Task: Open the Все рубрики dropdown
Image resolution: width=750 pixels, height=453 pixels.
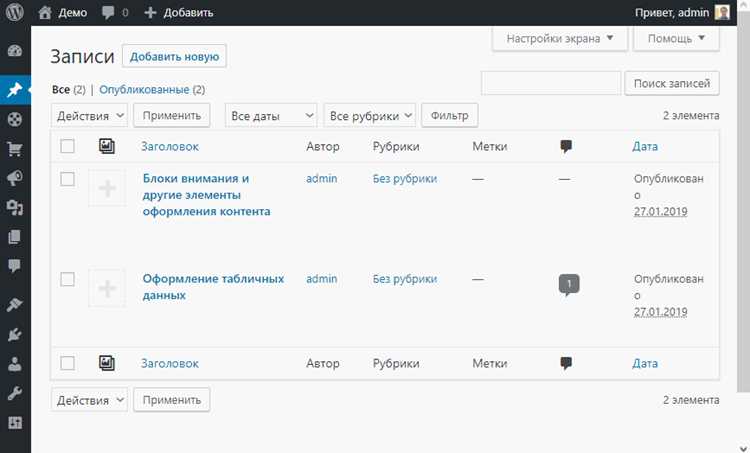Action: click(x=370, y=116)
